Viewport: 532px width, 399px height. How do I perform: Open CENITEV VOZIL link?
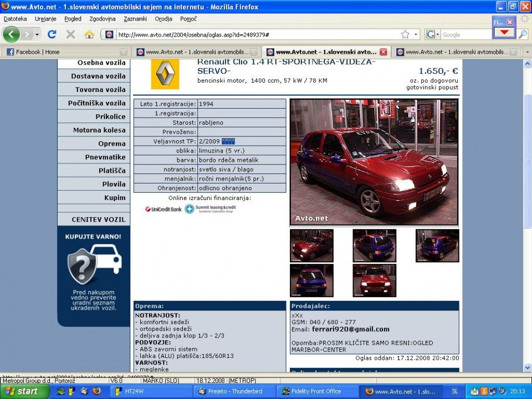(x=94, y=219)
